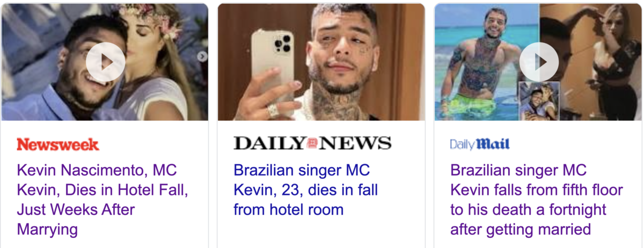Play the Newsweek story video
The image size is (644, 248).
click(106, 62)
